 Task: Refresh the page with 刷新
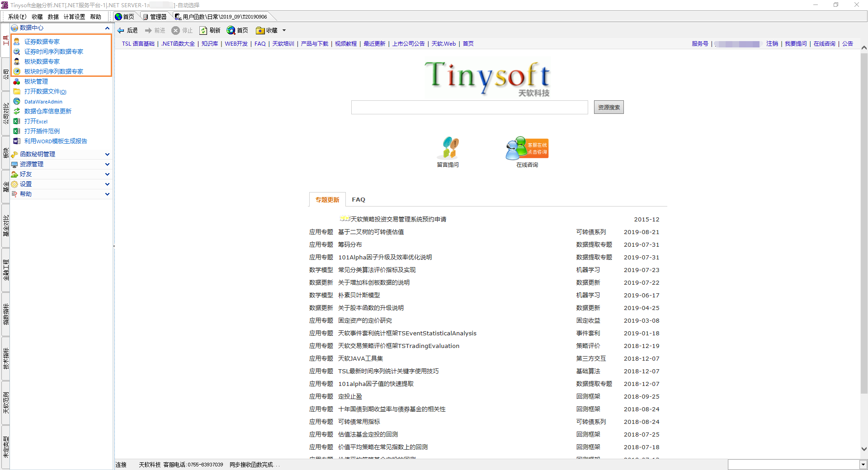[x=210, y=30]
